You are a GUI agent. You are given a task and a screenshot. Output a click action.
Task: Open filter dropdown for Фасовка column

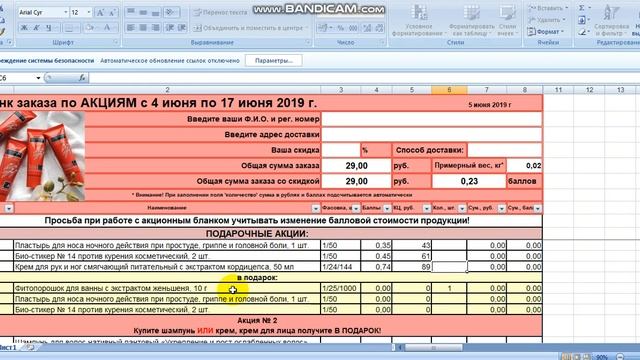(x=356, y=209)
